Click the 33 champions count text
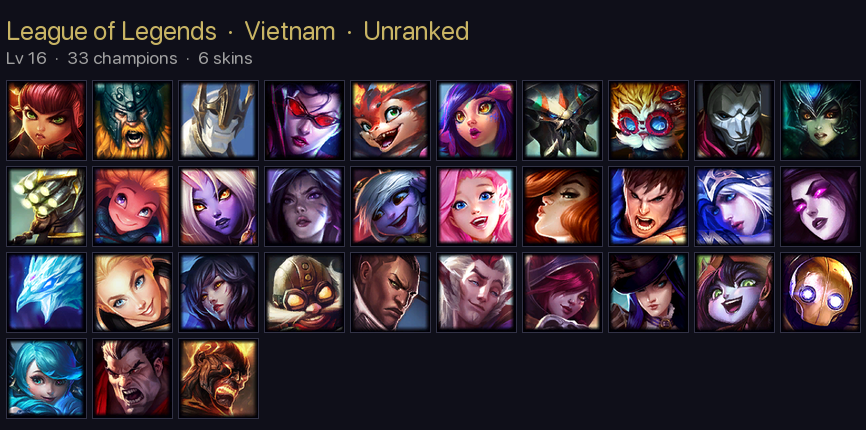 pyautogui.click(x=123, y=59)
